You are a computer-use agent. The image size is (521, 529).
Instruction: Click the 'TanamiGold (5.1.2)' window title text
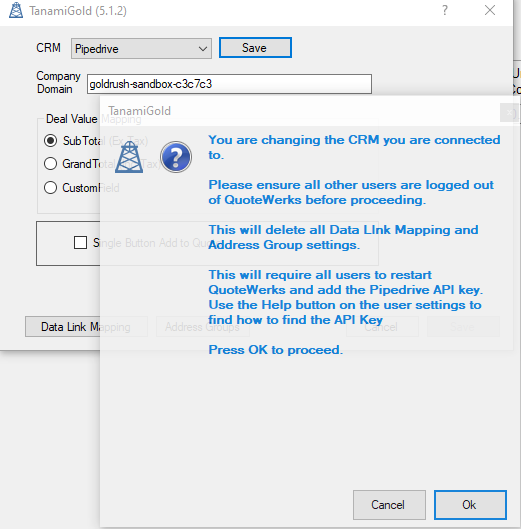[x=78, y=11]
